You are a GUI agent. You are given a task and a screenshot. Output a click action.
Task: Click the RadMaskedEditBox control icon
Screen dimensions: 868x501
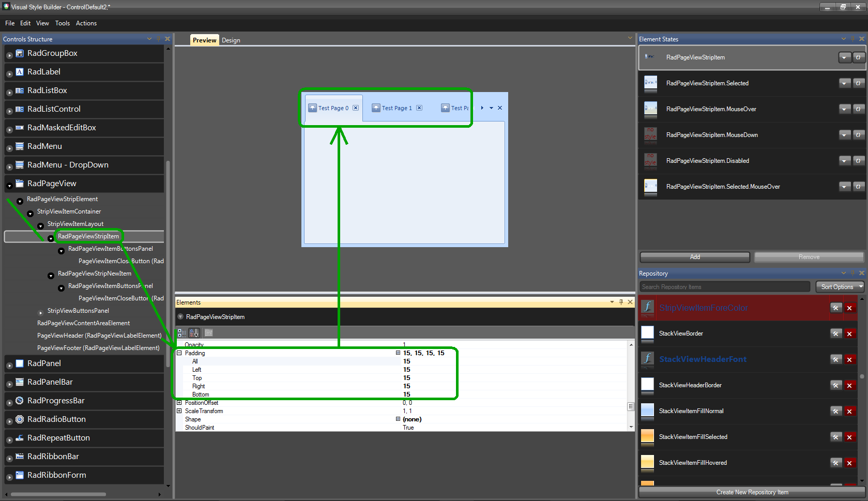pyautogui.click(x=20, y=128)
